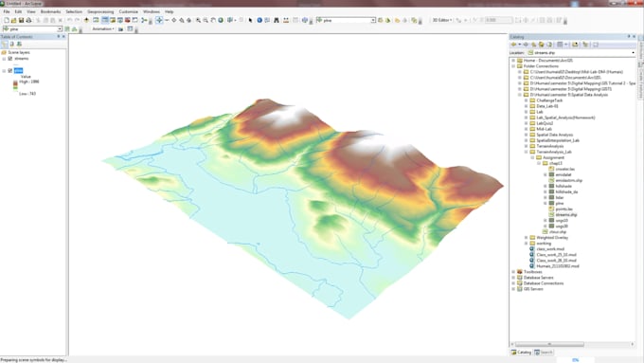Open the Edit menu
This screenshot has width=644, height=363.
point(19,12)
